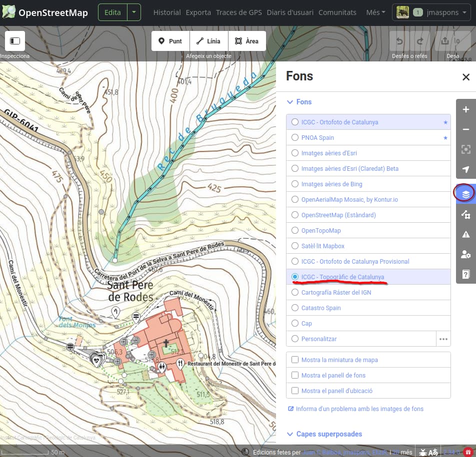Screen dimensions: 476x457
Task: Click the jmaspons user avatar
Action: [402, 12]
